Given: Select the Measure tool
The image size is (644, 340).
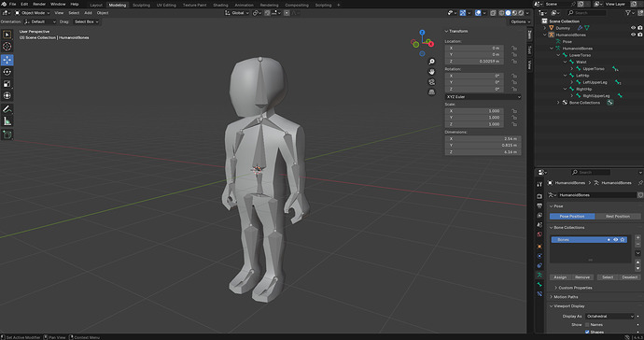Looking at the screenshot, I should point(7,120).
